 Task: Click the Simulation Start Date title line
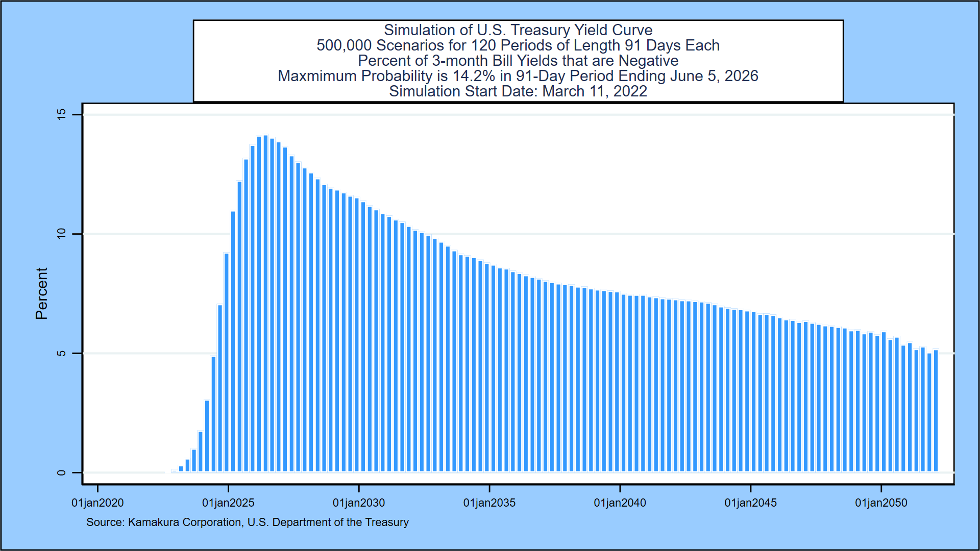[518, 91]
